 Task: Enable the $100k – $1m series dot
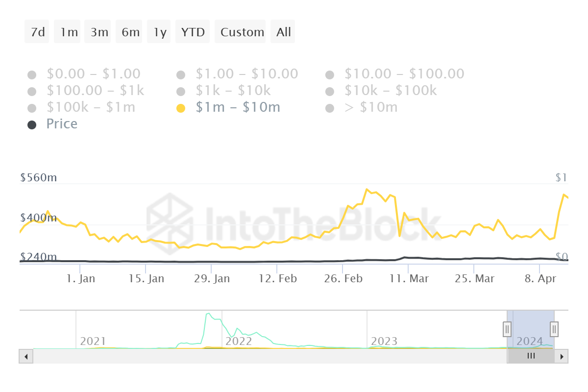click(x=32, y=107)
